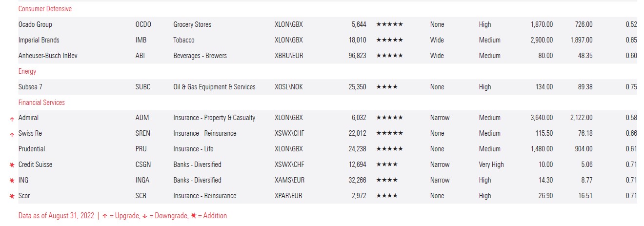Click Admiral's 3,640.00 fair value figure
Screen dimensions: 644x226
point(542,118)
